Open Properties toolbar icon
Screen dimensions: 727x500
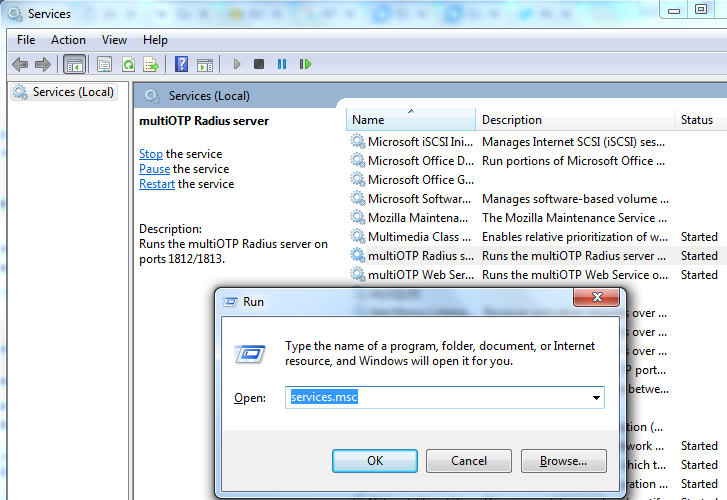[104, 64]
